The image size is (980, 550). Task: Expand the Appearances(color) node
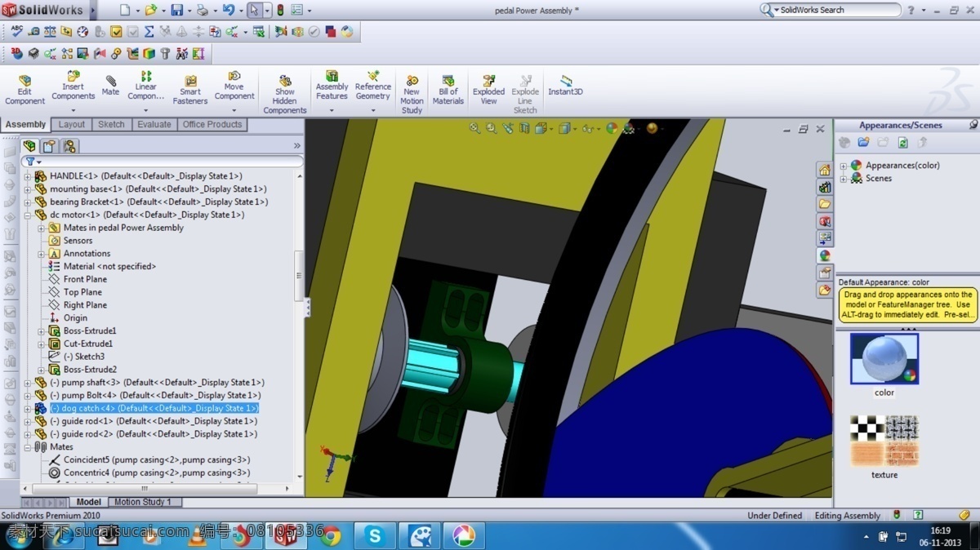coord(844,166)
